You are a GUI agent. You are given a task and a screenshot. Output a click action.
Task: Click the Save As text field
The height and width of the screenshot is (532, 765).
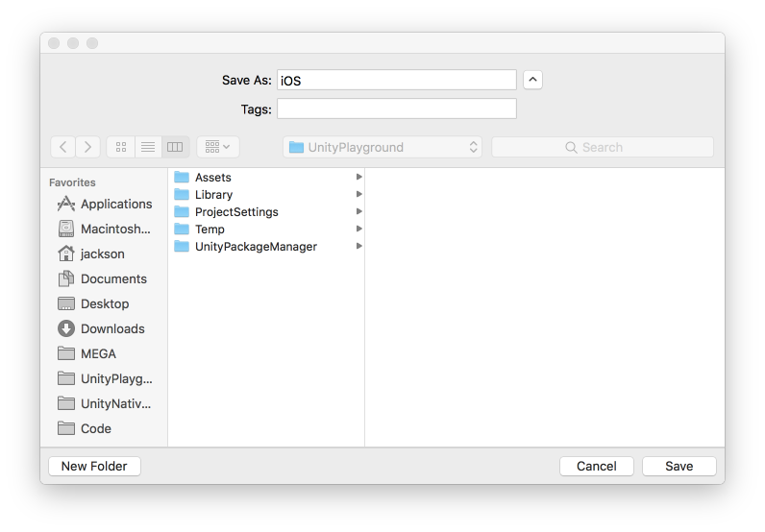pyautogui.click(x=397, y=80)
